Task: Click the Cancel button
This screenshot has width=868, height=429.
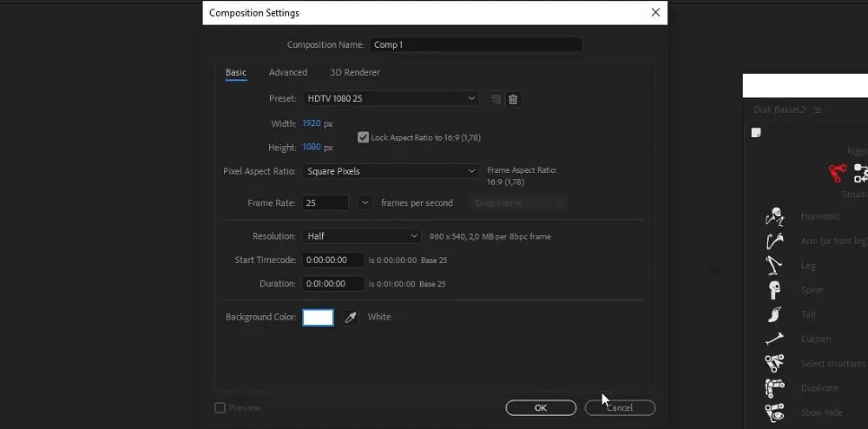Action: click(x=620, y=408)
